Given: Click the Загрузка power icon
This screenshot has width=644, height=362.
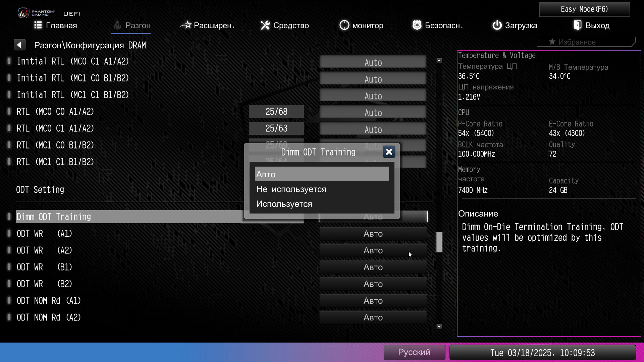Looking at the screenshot, I should tap(497, 25).
